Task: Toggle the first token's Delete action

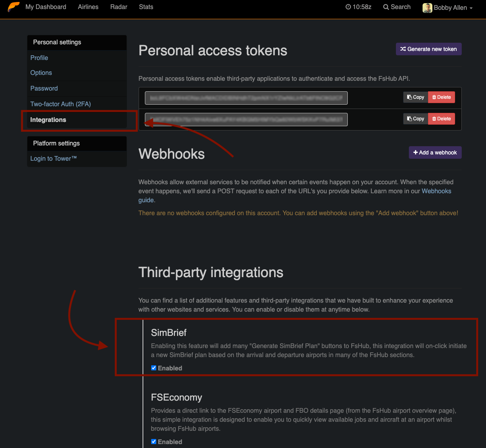Action: click(x=441, y=97)
